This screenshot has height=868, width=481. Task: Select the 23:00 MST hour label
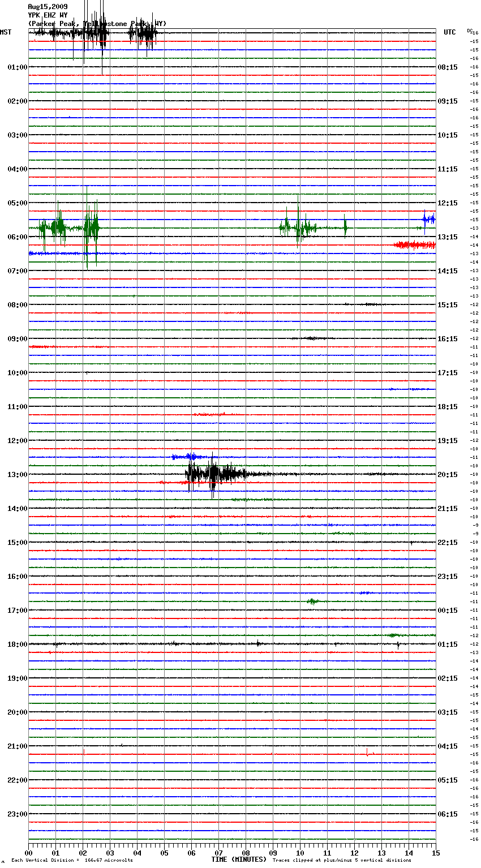click(x=18, y=814)
